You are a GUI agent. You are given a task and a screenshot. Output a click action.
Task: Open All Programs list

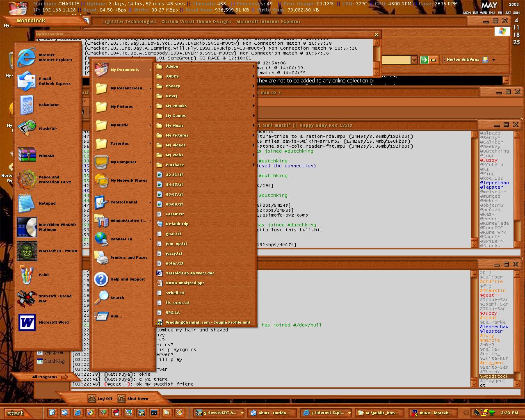click(50, 377)
